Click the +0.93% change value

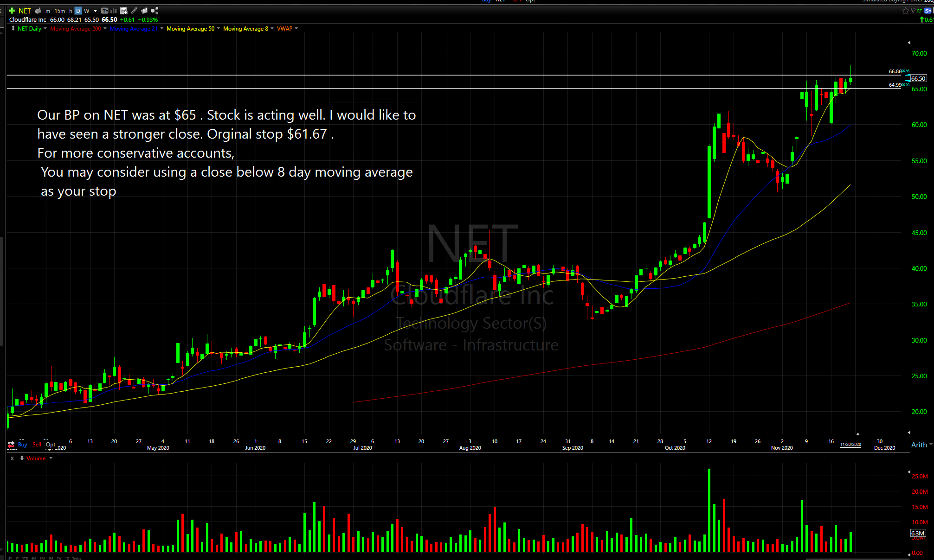click(148, 19)
